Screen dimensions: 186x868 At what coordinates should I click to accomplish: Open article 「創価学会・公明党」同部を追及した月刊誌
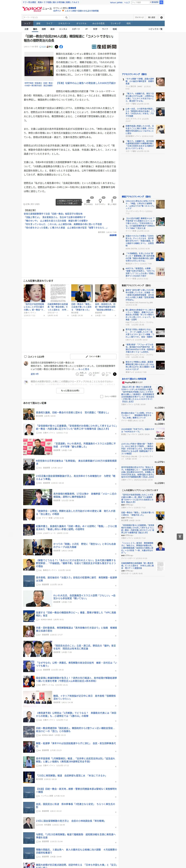pyautogui.click(x=76, y=513)
